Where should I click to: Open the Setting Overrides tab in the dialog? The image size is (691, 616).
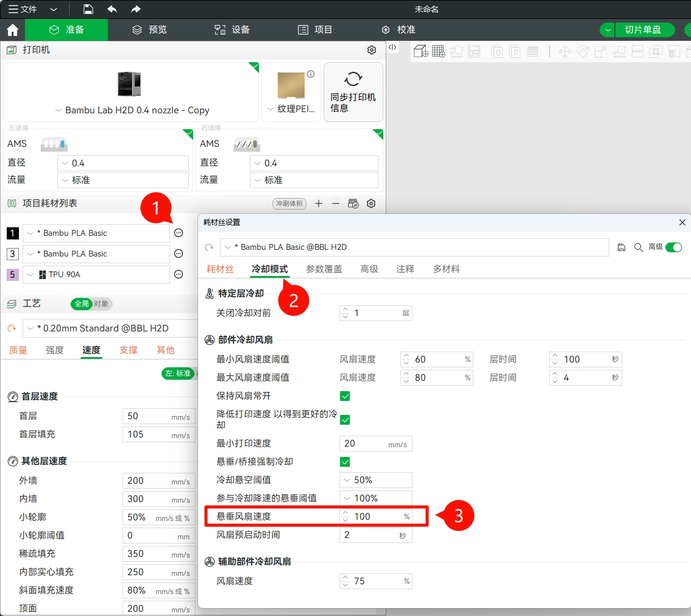tap(324, 269)
